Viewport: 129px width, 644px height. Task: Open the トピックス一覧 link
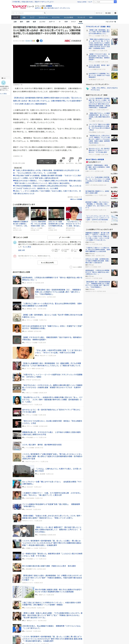pyautogui.click(x=111, y=22)
